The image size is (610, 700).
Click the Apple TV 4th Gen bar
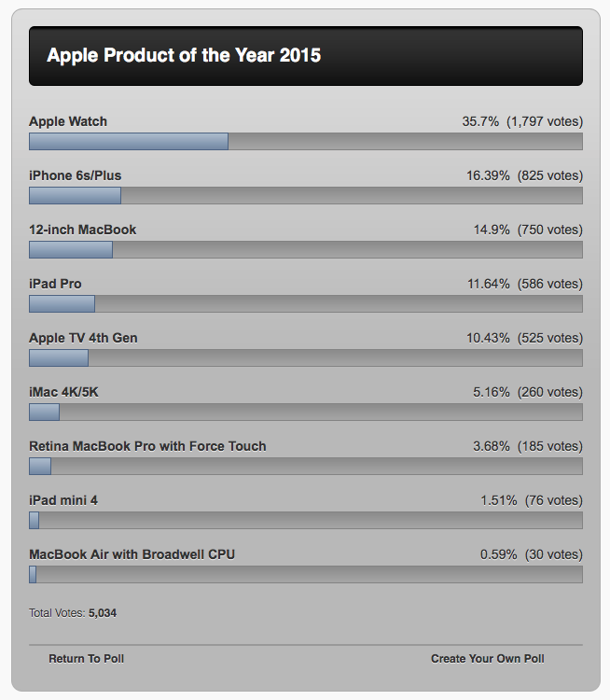pos(306,357)
